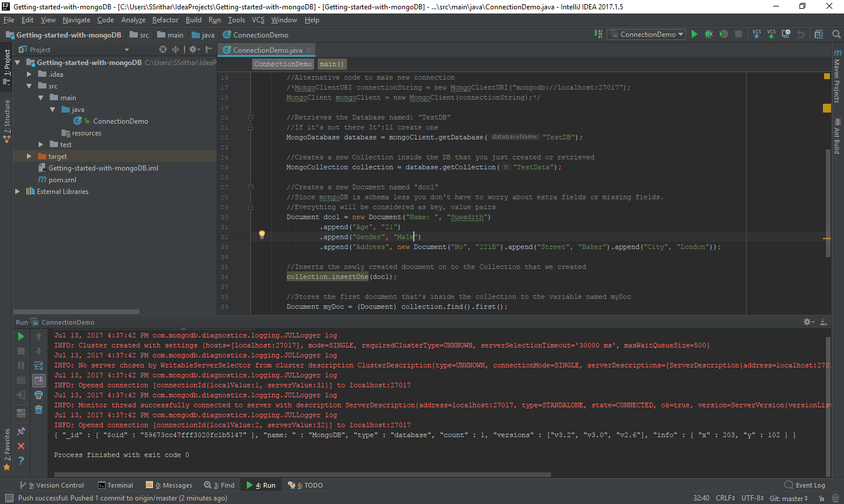Collapse all nodes in Project panel
The height and width of the screenshot is (504, 844).
tap(175, 50)
